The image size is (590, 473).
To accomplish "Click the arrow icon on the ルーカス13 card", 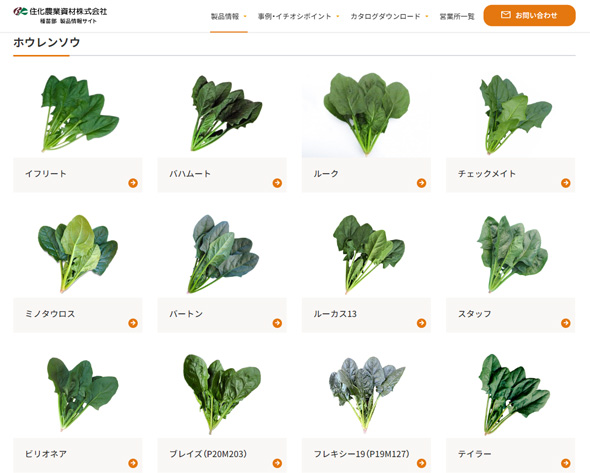I will 421,323.
